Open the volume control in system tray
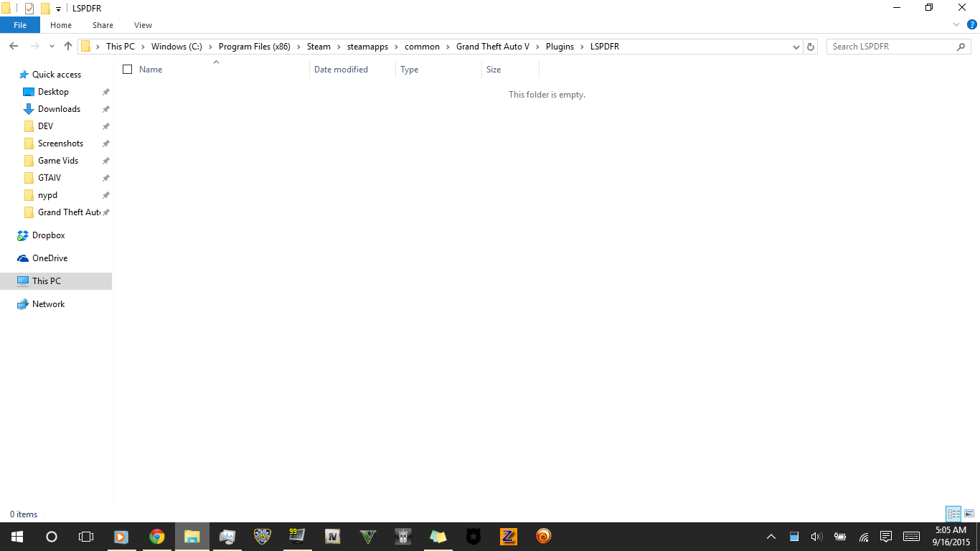This screenshot has height=551, width=980. [x=816, y=537]
